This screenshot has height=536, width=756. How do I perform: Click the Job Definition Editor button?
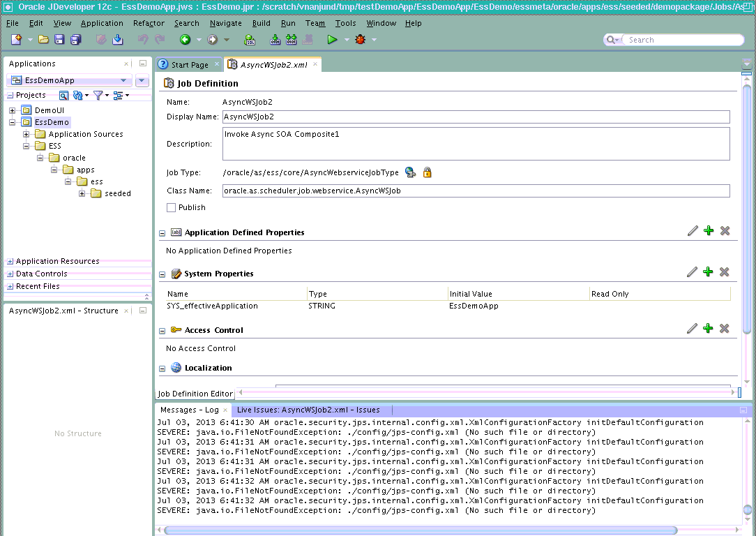pyautogui.click(x=195, y=394)
